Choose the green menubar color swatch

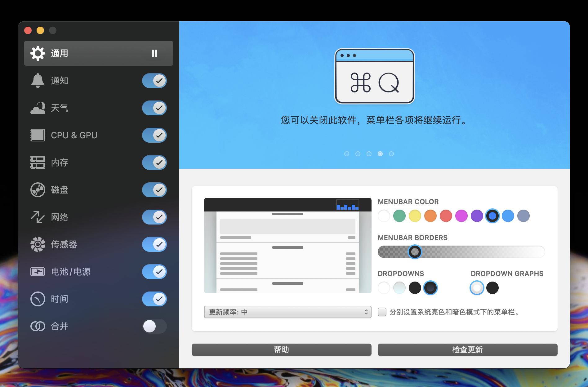coord(399,216)
